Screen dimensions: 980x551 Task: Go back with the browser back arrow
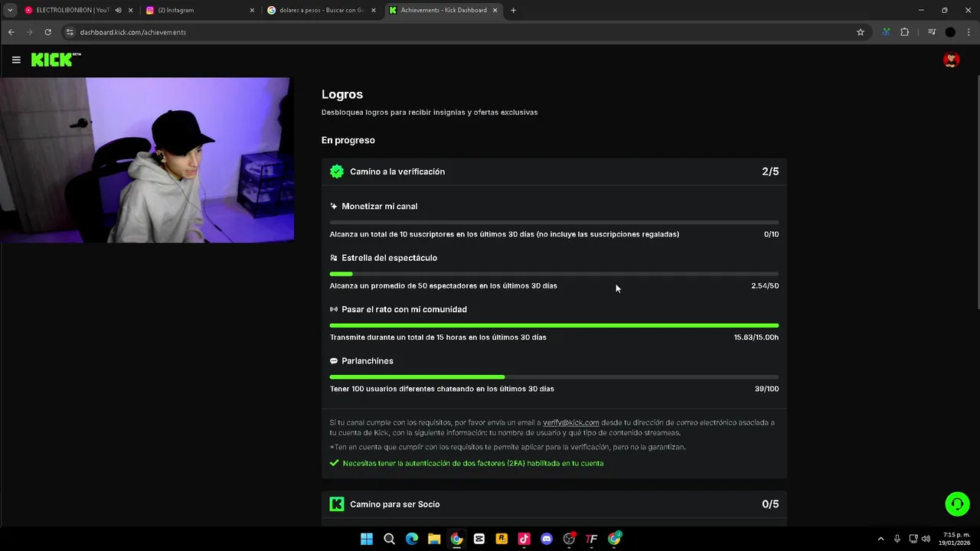tap(11, 32)
